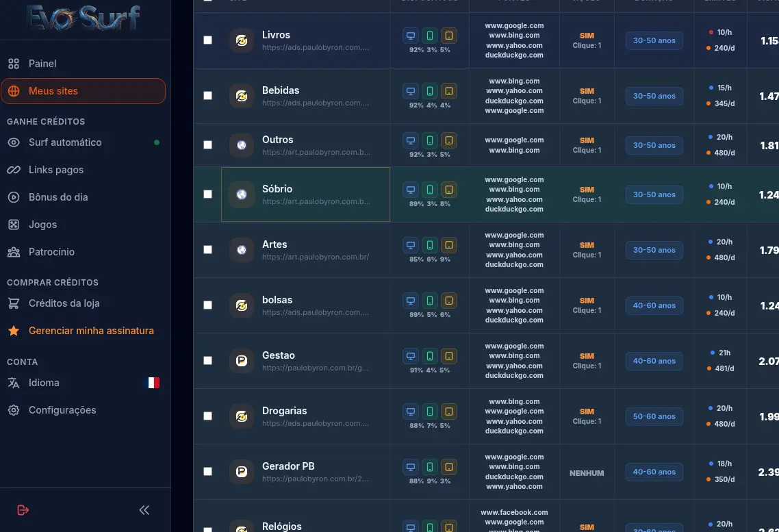This screenshot has height=532, width=779.
Task: Collapse the sidebar with the double chevron
Action: [144, 510]
